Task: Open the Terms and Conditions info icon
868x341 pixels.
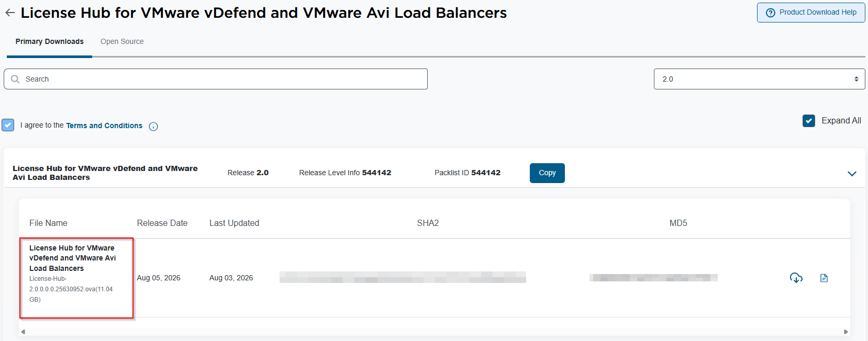Action: [x=153, y=126]
